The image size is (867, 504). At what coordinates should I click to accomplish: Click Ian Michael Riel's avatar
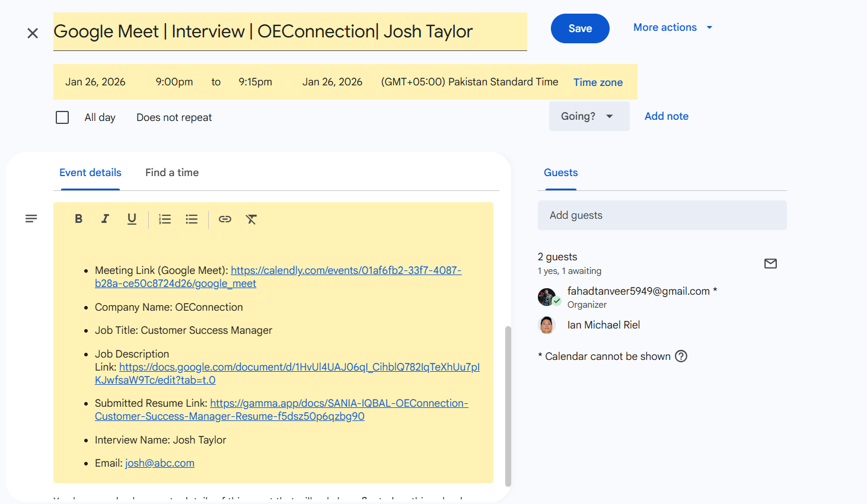pos(546,325)
